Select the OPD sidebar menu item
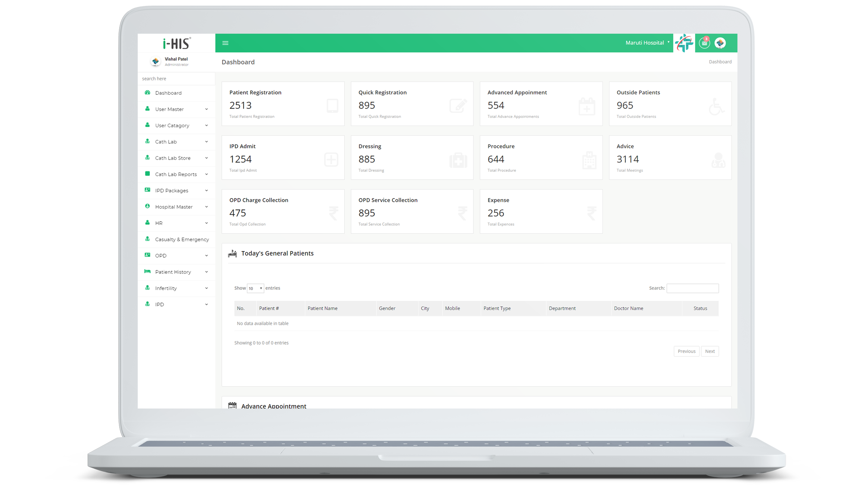The image size is (858, 504). click(x=161, y=256)
